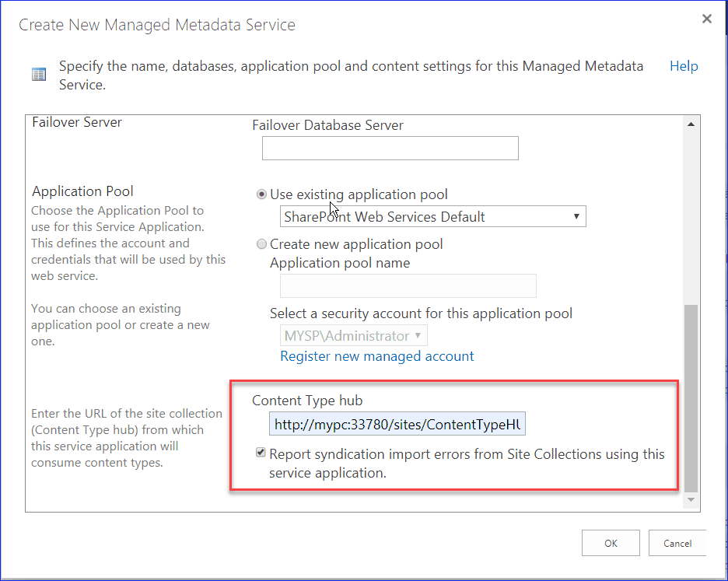Select Create new application pool option
Viewport: 728px width, 581px height.
262,243
